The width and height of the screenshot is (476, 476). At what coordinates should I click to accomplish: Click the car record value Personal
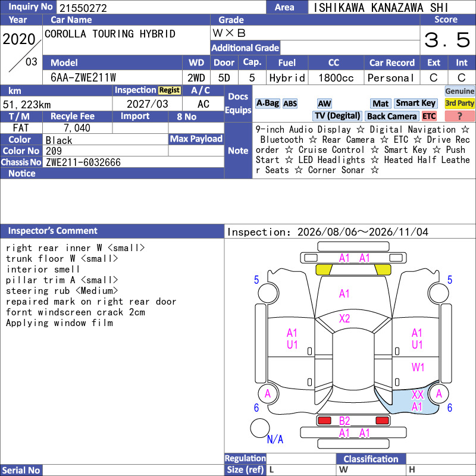[x=391, y=78]
